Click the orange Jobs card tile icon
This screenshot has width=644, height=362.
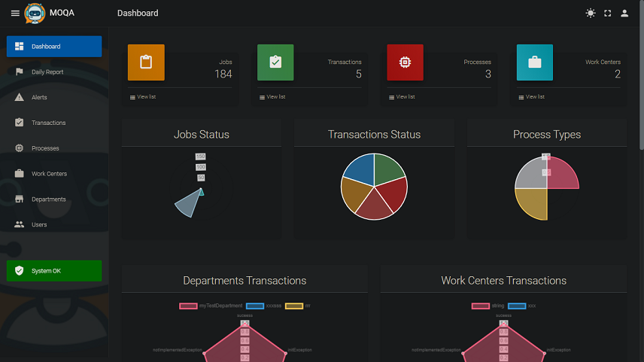tap(146, 62)
